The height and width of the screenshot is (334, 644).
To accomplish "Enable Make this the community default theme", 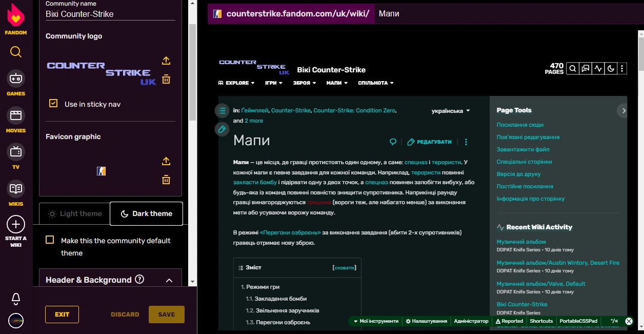I will [50, 240].
